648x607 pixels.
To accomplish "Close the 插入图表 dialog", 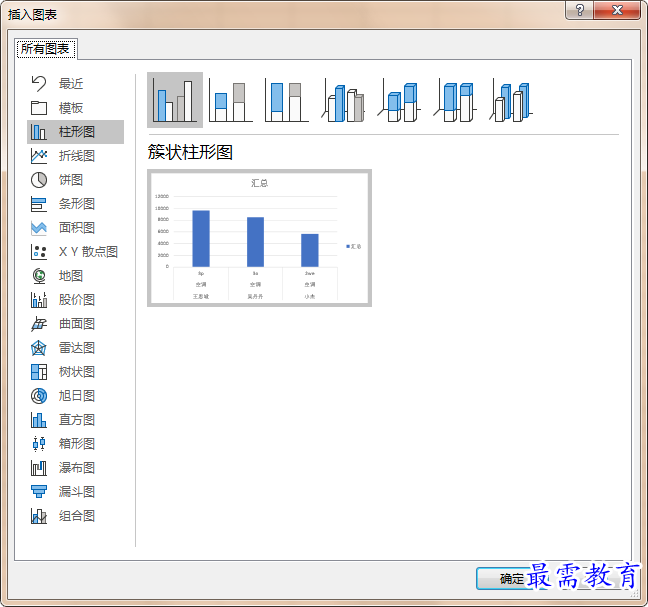I will click(x=617, y=10).
